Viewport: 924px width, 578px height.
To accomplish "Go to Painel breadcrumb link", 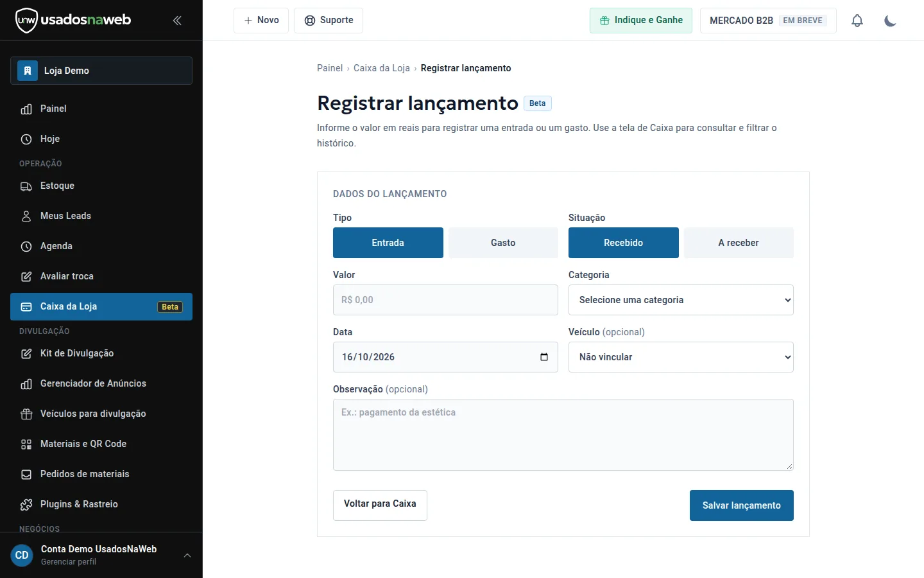I will click(x=330, y=68).
